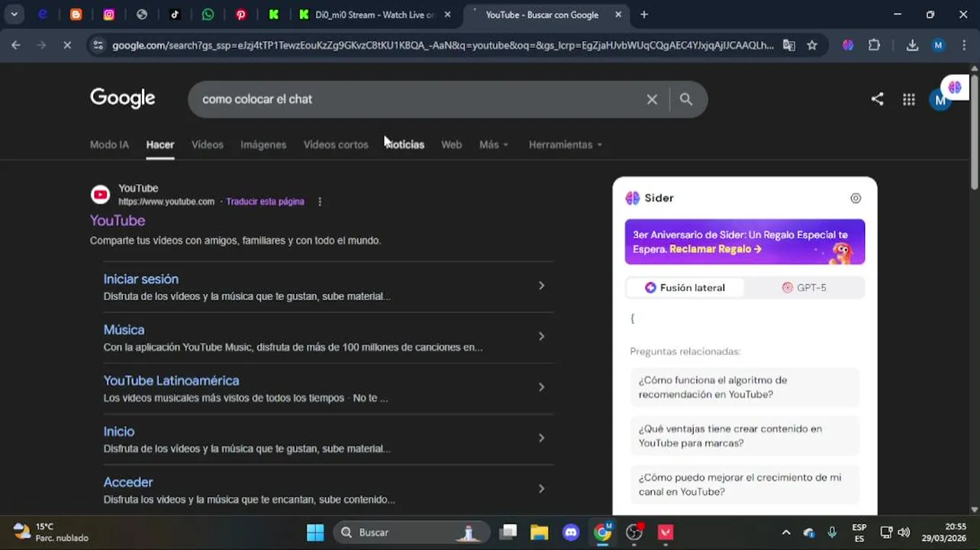Open the tab search dropdown arrow
Viewport: 980px width, 550px height.
pyautogui.click(x=14, y=15)
